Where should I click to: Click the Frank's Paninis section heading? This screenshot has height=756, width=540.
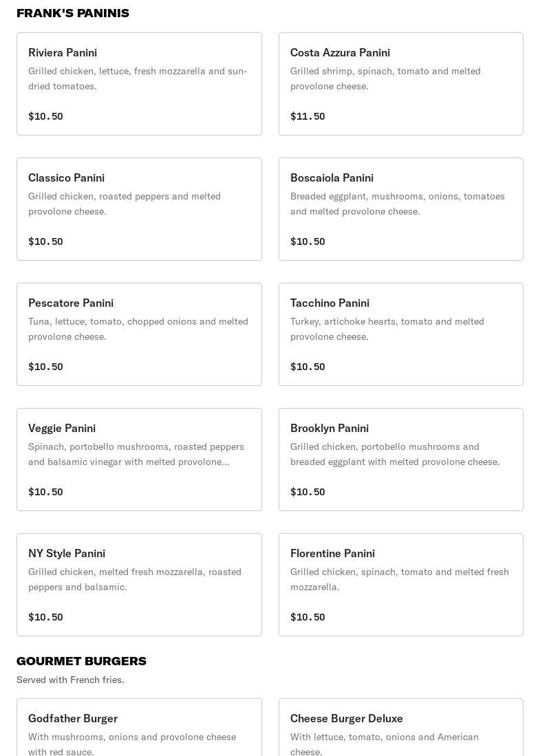click(x=73, y=13)
